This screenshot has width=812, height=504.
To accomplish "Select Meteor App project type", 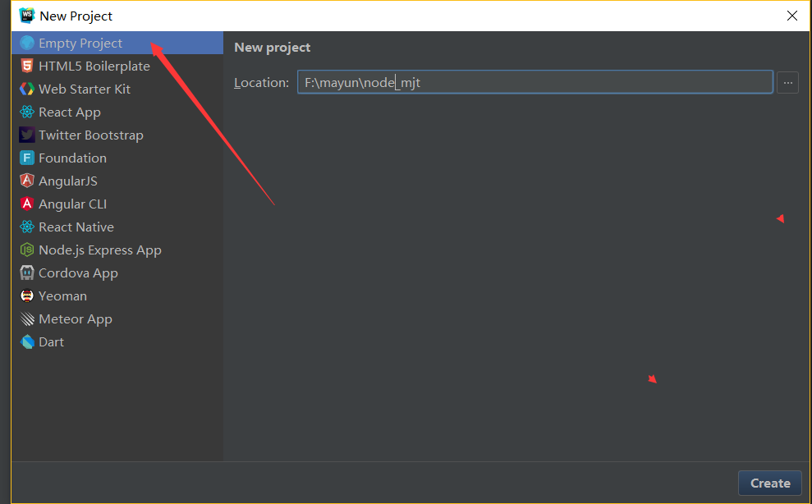I will coord(75,319).
